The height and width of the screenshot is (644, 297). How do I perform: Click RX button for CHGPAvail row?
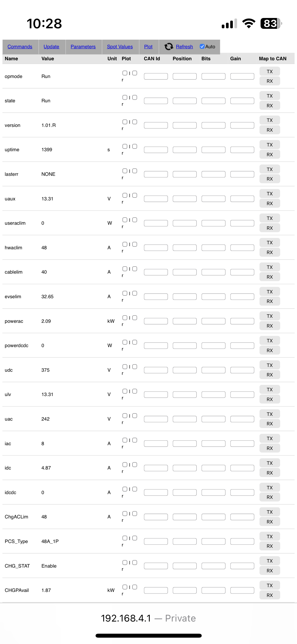point(270,595)
